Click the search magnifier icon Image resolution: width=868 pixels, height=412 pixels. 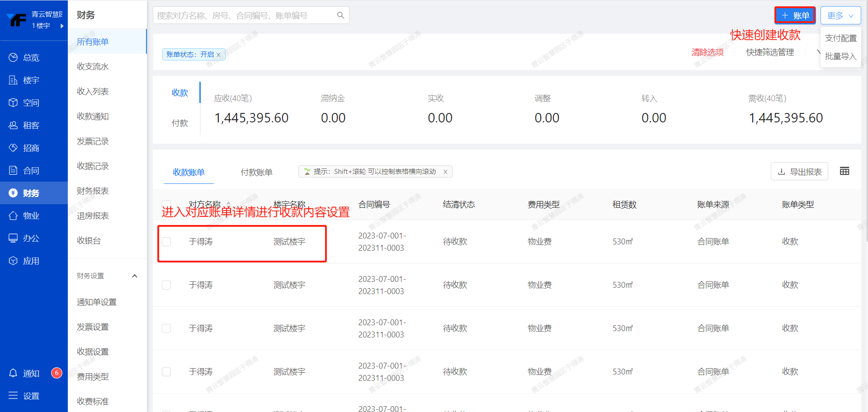point(340,15)
